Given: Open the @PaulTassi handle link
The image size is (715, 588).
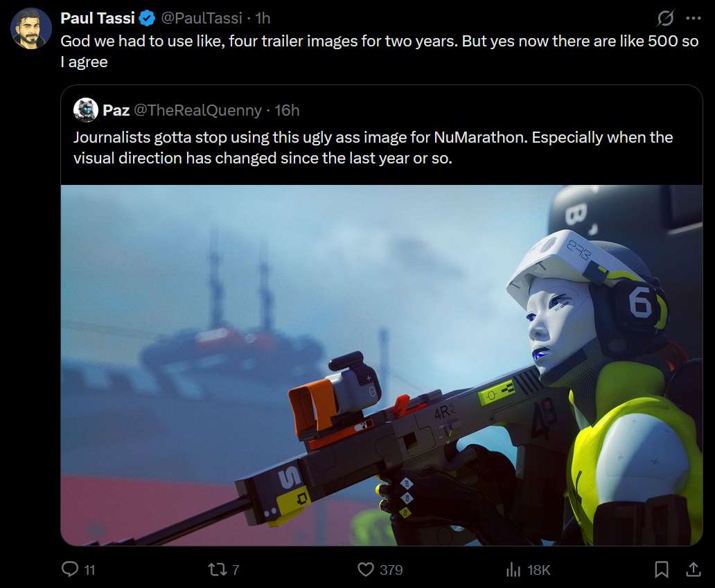Looking at the screenshot, I should point(201,18).
